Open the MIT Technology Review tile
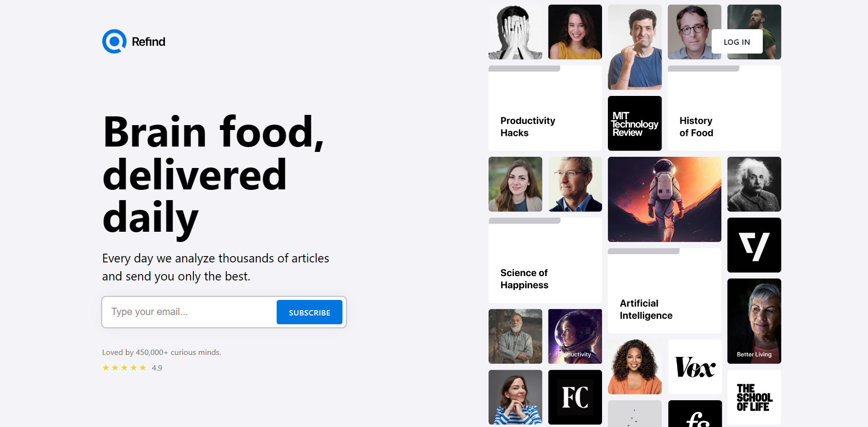 (635, 123)
